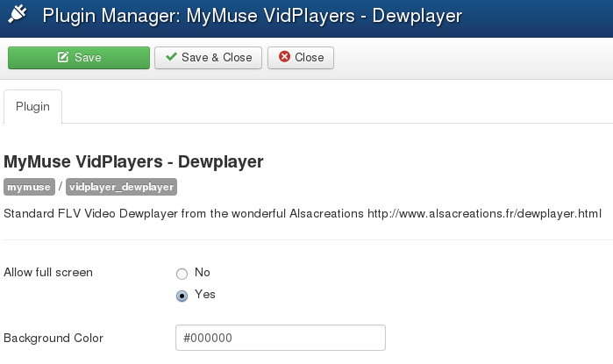Click the Standard FLV Video Dewplayer description
The width and height of the screenshot is (613, 364).
303,213
